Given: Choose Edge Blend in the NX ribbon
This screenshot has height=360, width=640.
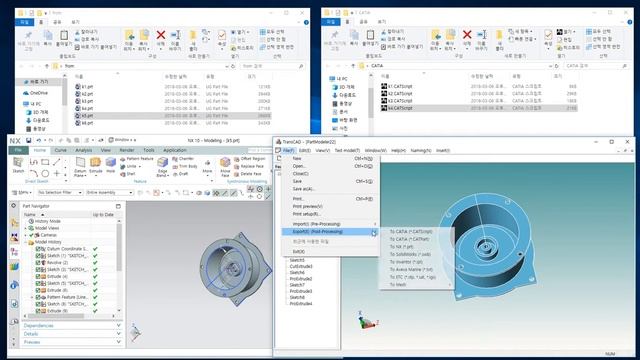Looking at the screenshot, I should coord(162,167).
